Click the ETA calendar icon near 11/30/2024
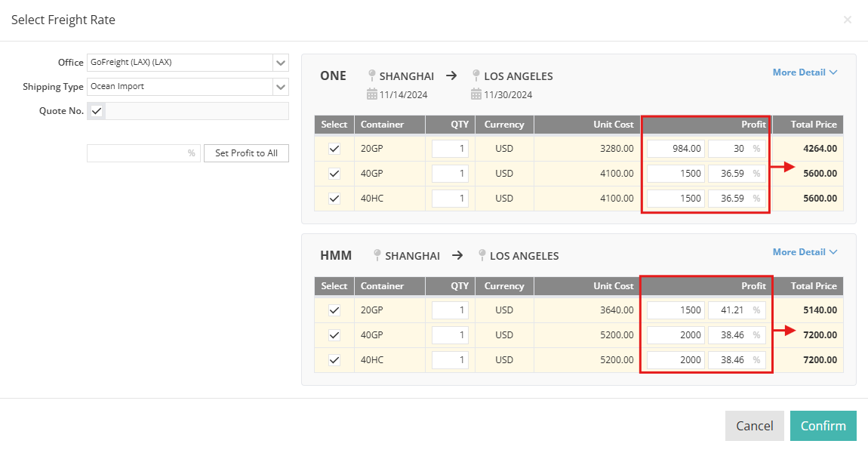The width and height of the screenshot is (868, 453). (476, 94)
